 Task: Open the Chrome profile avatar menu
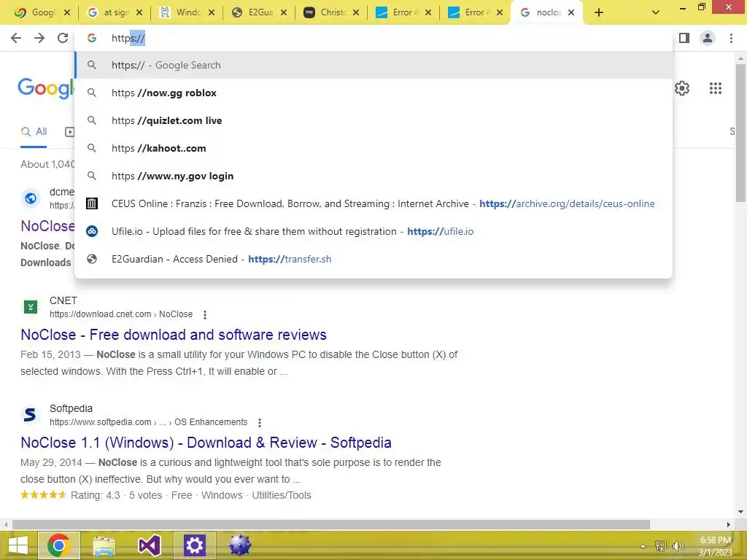pos(708,38)
